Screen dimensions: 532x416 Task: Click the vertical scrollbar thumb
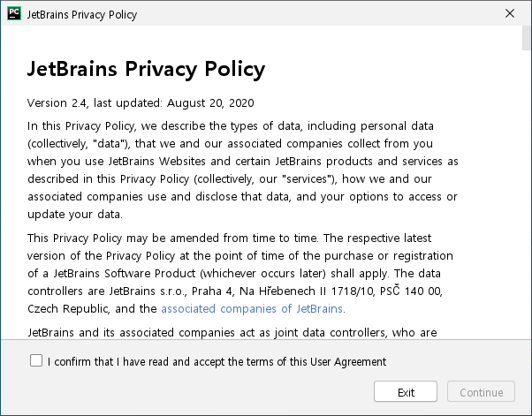(526, 38)
